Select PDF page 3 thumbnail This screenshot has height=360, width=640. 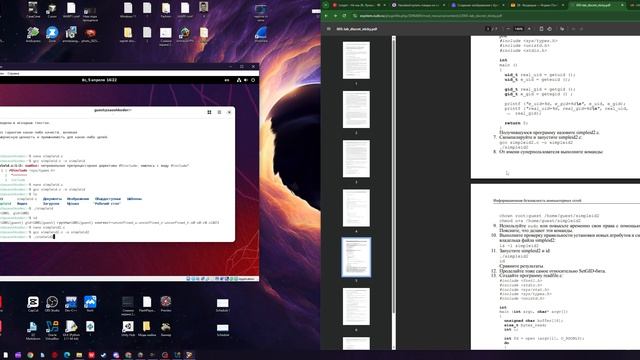356,159
